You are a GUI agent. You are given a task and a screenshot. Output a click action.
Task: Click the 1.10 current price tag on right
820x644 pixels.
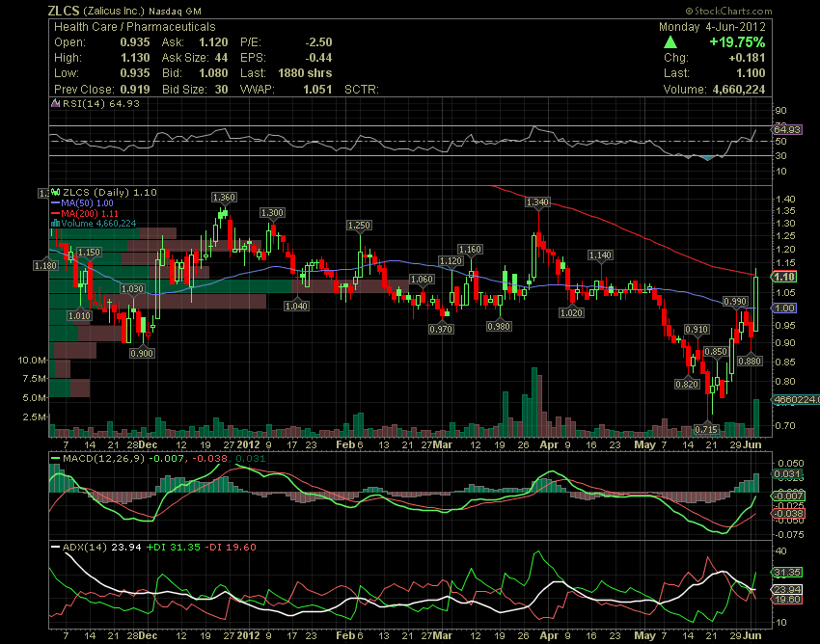pos(784,277)
